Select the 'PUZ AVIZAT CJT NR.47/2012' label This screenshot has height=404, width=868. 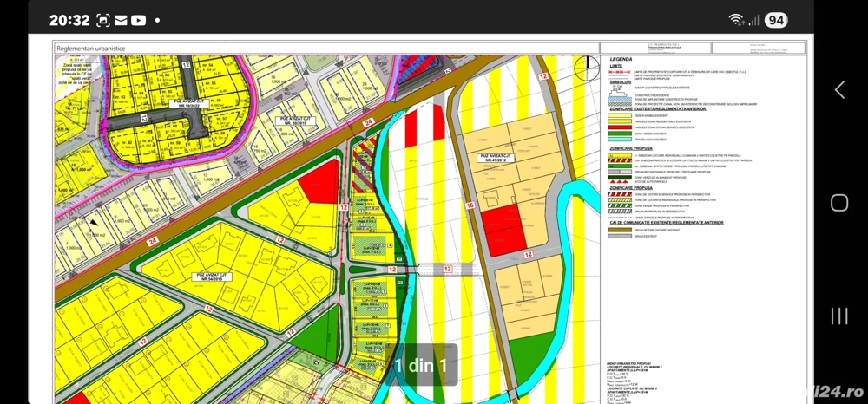(x=497, y=159)
